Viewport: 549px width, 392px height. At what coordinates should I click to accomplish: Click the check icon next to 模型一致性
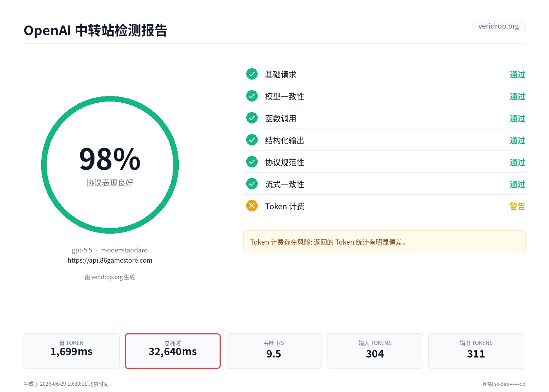point(252,96)
